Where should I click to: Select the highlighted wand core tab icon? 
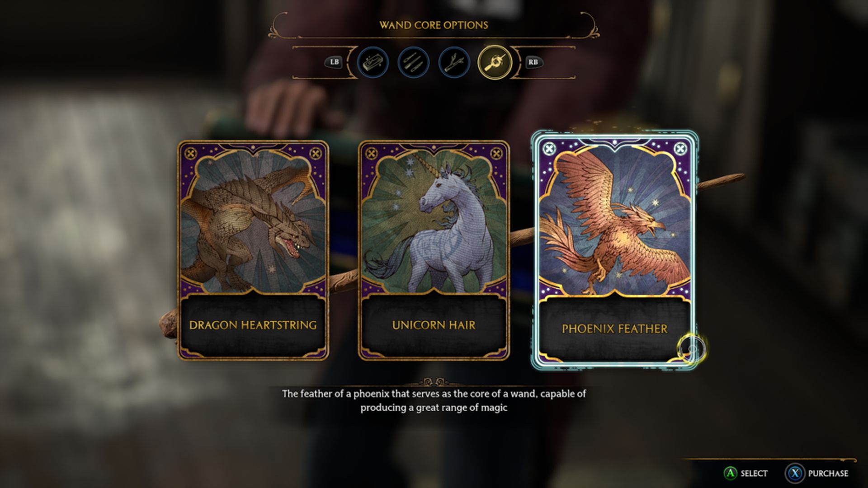pos(495,62)
